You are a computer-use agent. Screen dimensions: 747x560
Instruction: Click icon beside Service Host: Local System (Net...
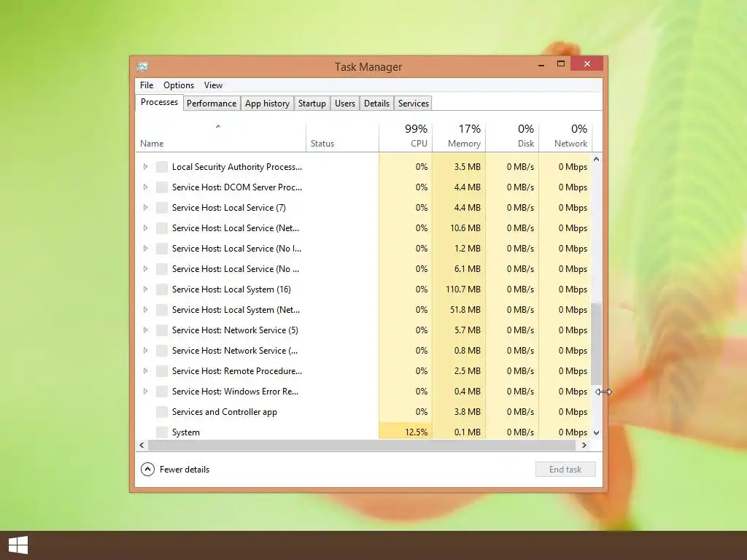pyautogui.click(x=162, y=309)
